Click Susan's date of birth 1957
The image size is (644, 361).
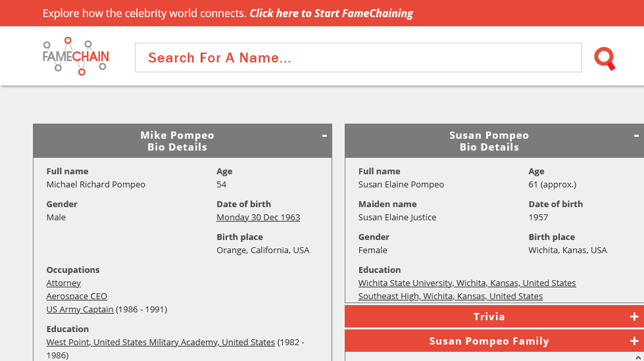tap(539, 217)
